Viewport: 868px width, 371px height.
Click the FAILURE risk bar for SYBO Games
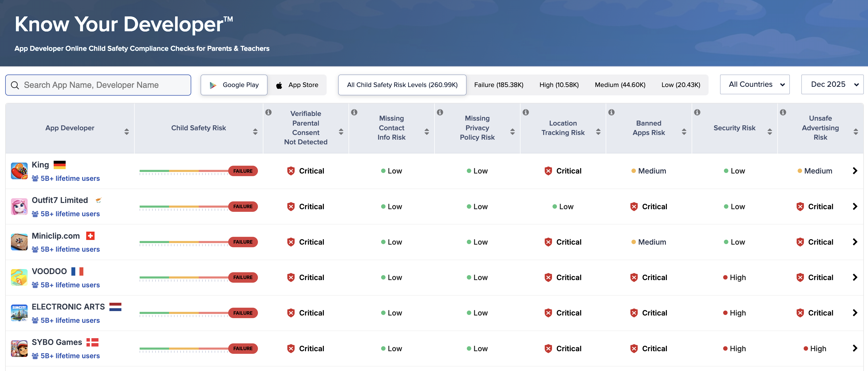[x=199, y=348]
